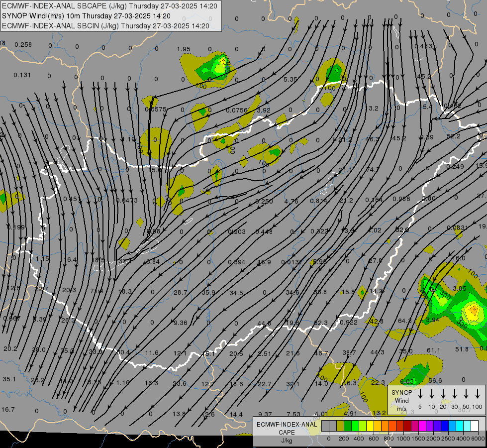Pick the dark green CAPE legend swatch

click(x=348, y=426)
